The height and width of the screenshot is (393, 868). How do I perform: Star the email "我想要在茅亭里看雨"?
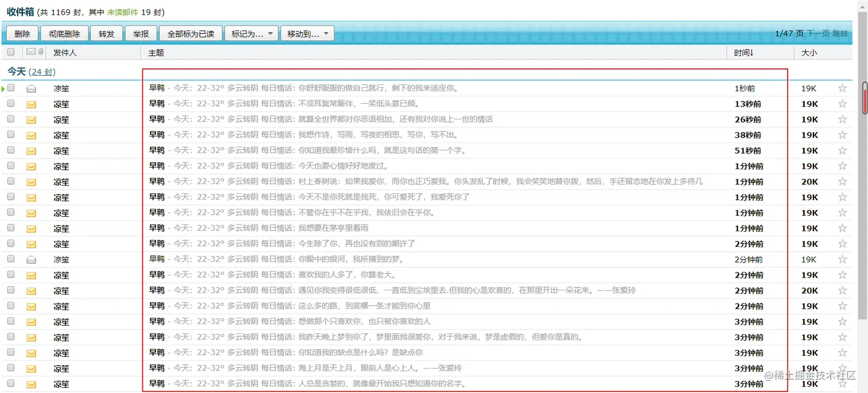[x=842, y=228]
